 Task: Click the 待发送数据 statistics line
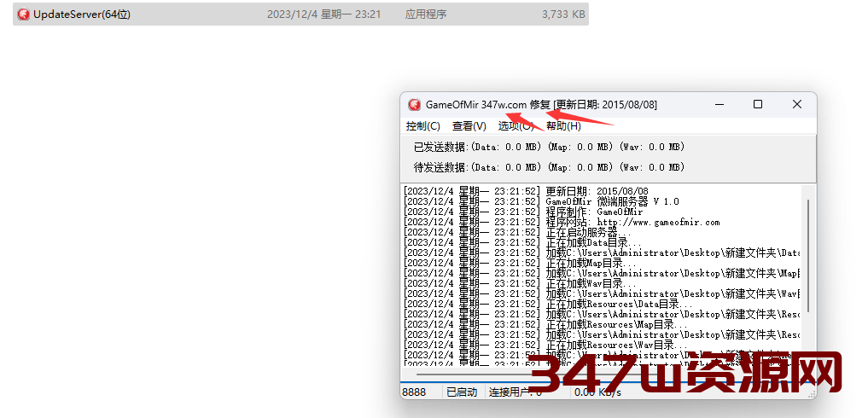(549, 167)
